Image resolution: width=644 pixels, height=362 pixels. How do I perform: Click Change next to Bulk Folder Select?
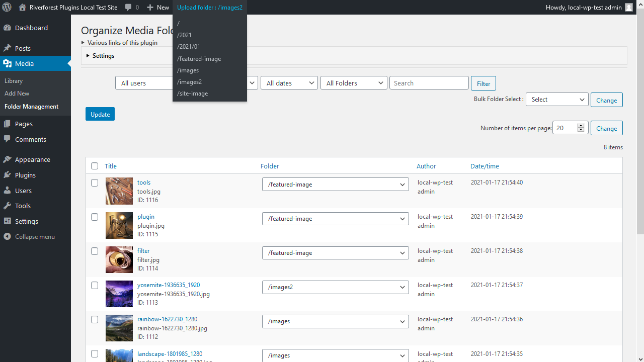coord(607,100)
